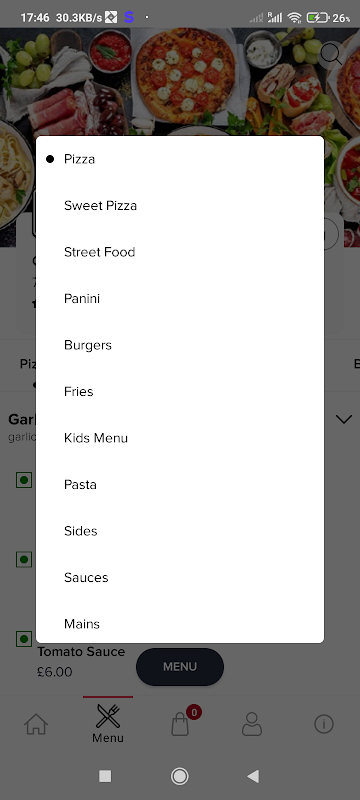Toggle the first green vegetarian marker
The height and width of the screenshot is (800, 360).
point(24,480)
